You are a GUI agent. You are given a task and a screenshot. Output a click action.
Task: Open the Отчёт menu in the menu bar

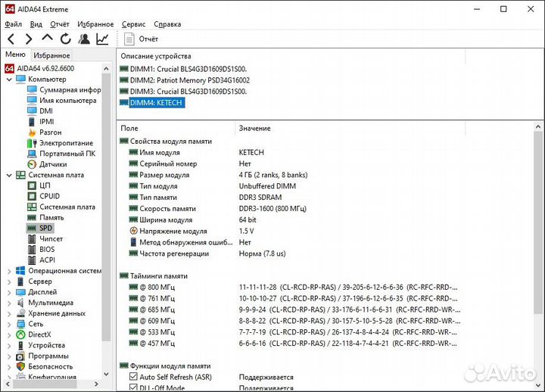[60, 24]
